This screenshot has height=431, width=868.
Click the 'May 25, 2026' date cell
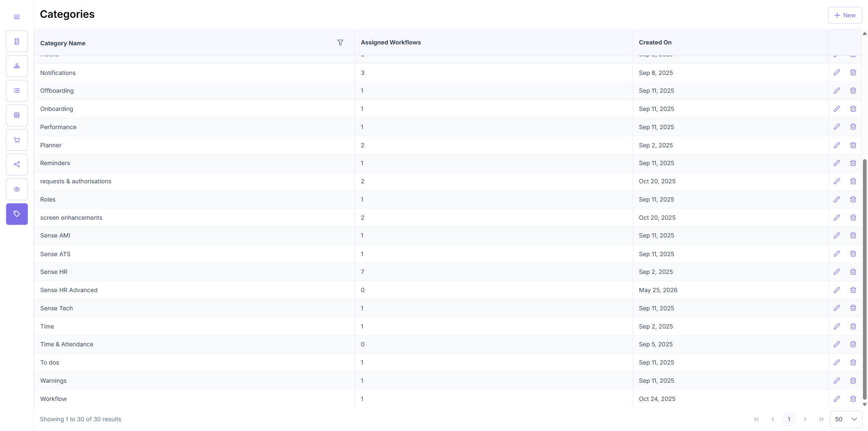click(x=658, y=290)
